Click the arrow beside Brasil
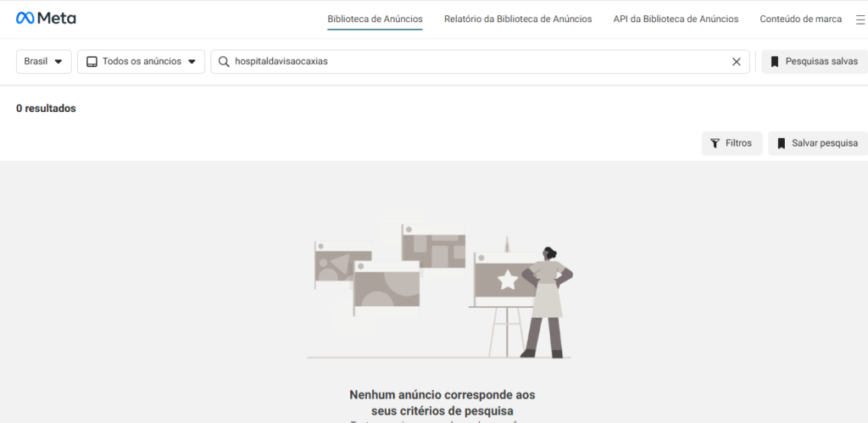Screen dimensions: 868x423 [x=58, y=61]
